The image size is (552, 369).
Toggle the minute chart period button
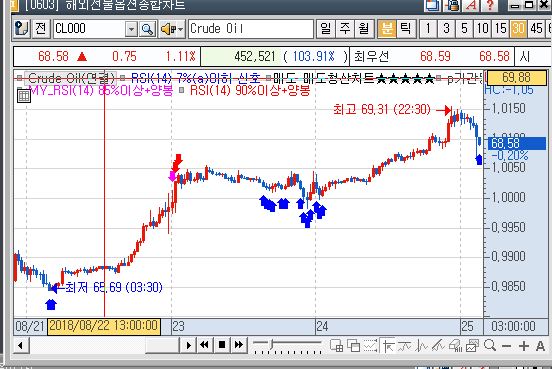point(387,29)
